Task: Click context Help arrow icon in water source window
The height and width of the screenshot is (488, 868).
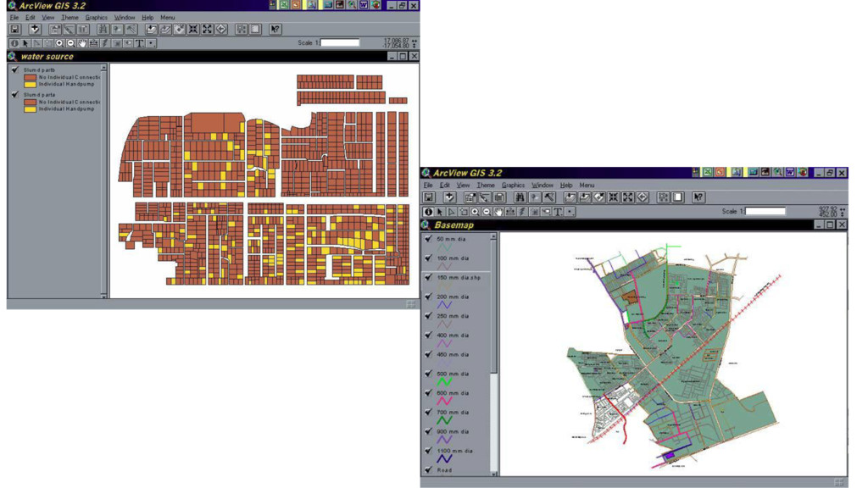Action: coord(275,30)
